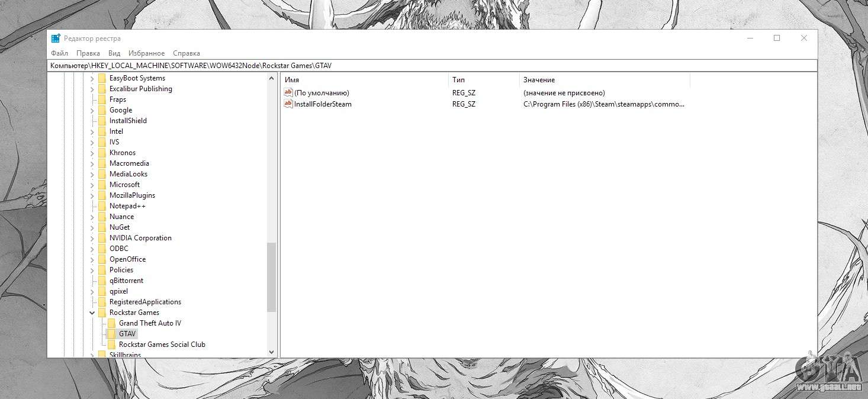Click the GTAV folder icon
This screenshot has height=399, width=868.
pyautogui.click(x=112, y=334)
